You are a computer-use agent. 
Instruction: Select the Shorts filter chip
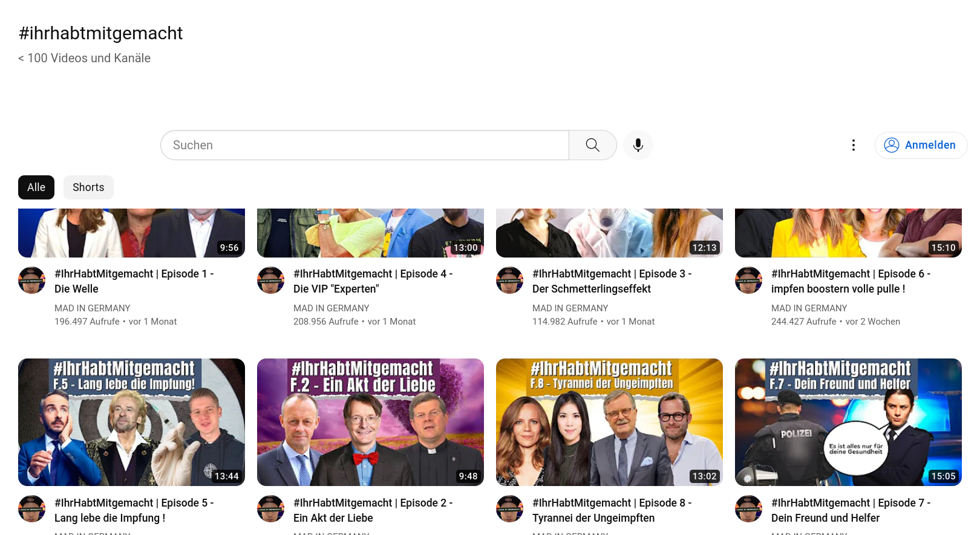[88, 187]
